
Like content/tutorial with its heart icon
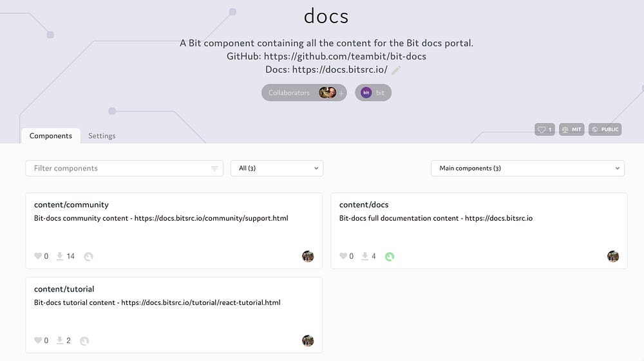tap(38, 340)
